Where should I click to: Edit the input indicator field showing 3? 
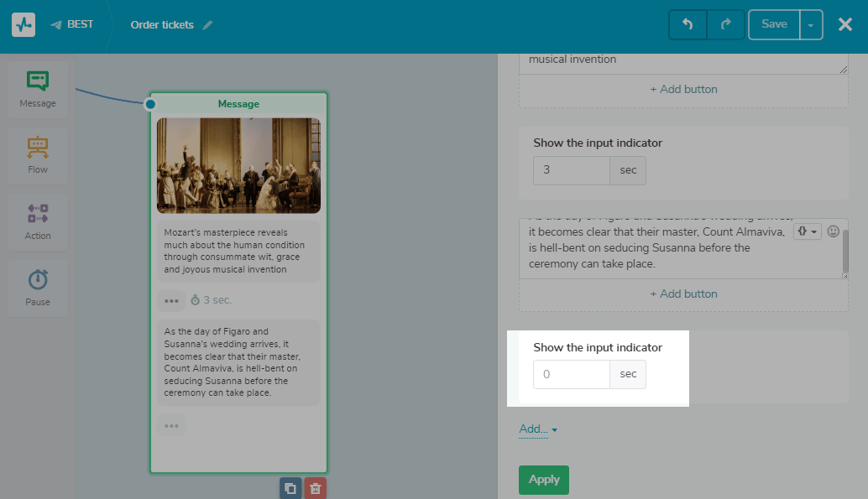point(572,170)
